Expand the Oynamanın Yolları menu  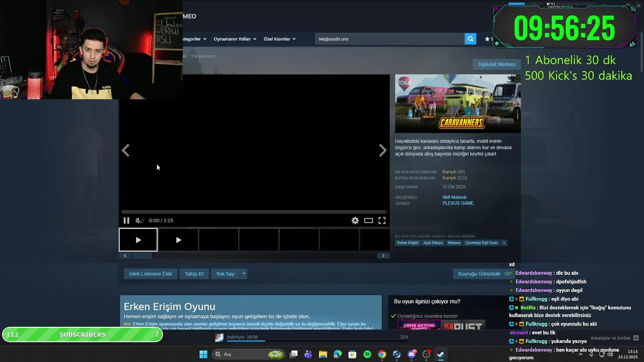[235, 39]
